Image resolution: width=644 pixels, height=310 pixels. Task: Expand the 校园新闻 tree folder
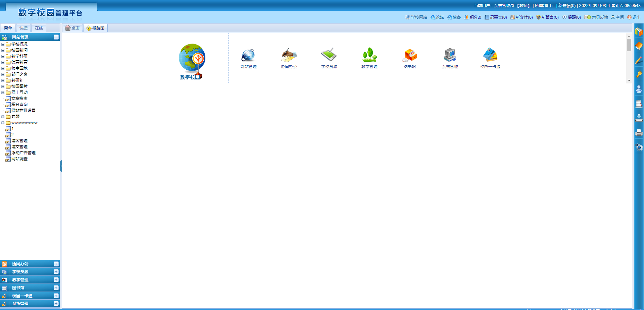click(x=3, y=50)
